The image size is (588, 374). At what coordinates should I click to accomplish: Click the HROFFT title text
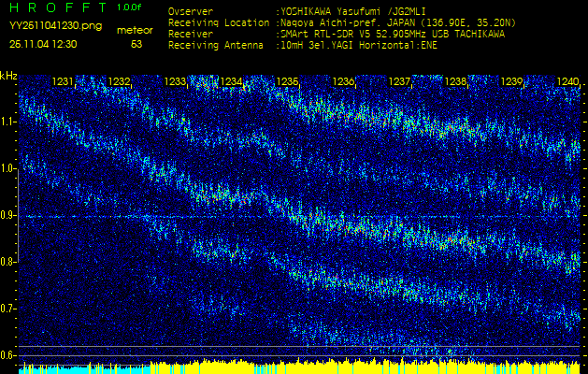click(x=58, y=8)
